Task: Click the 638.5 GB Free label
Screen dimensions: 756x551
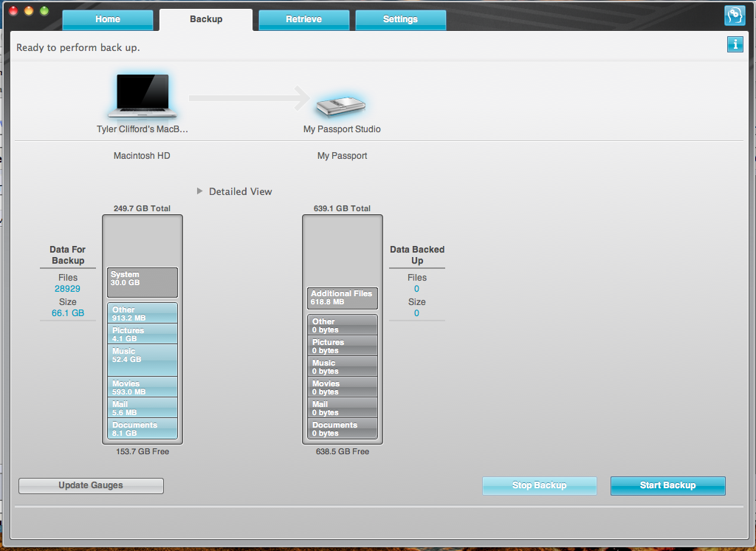Action: pos(343,451)
